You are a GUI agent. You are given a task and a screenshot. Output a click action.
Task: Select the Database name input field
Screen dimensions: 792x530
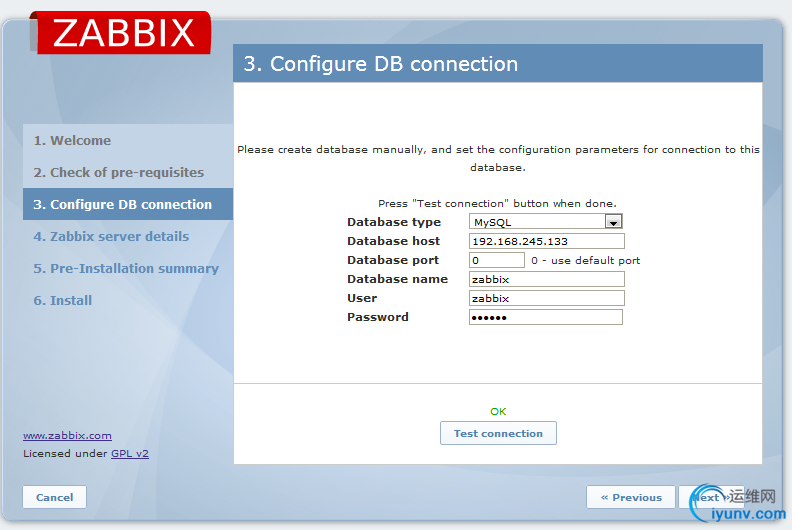(547, 279)
